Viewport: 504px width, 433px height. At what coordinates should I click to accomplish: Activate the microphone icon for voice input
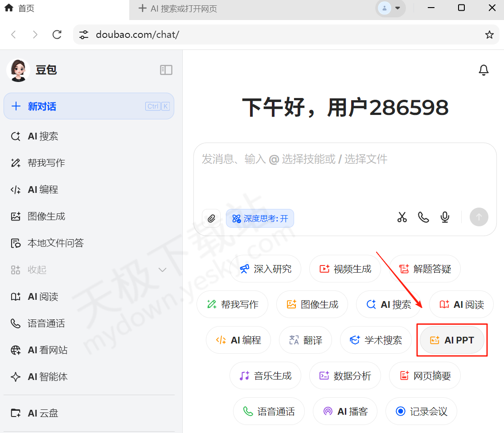pyautogui.click(x=444, y=217)
